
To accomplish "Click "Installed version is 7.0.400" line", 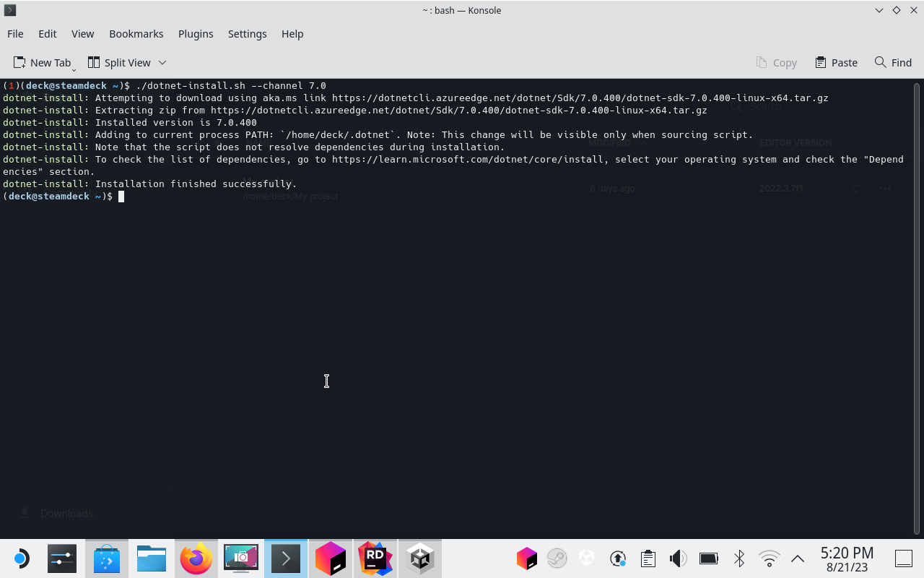I will point(176,122).
